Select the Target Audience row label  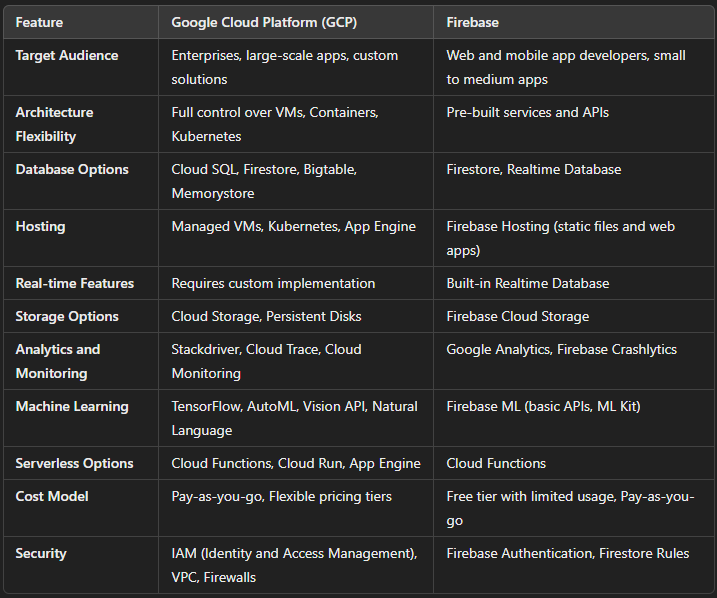click(67, 56)
